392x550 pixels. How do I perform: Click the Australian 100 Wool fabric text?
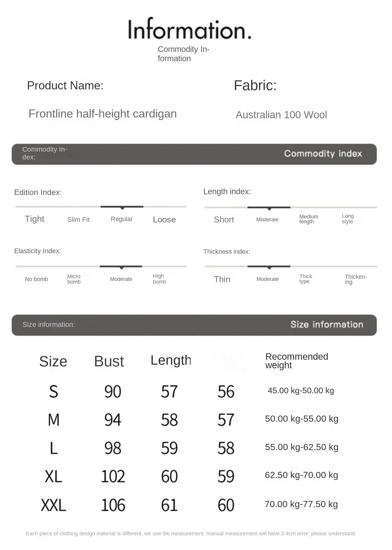click(x=281, y=115)
